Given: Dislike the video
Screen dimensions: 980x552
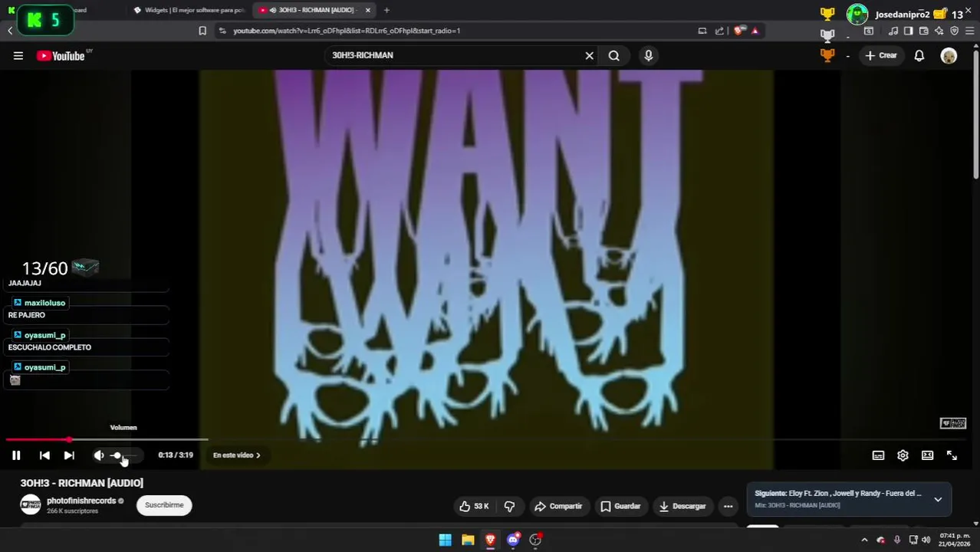Looking at the screenshot, I should pyautogui.click(x=509, y=506).
